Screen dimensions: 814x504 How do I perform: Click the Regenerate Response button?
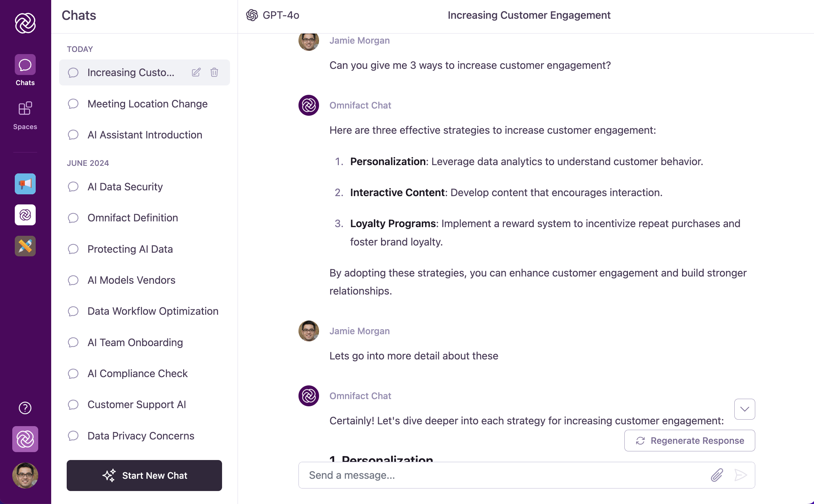point(689,440)
